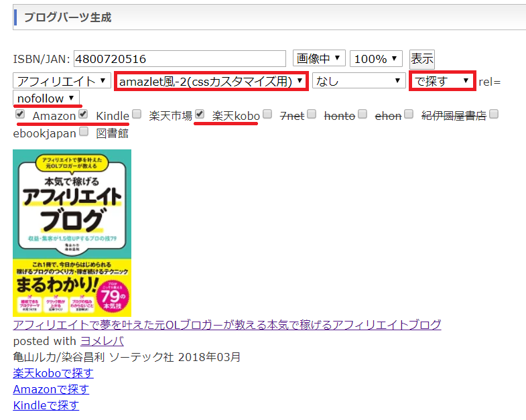Open the amazlet風-2 template dropdown
Image resolution: width=526 pixels, height=420 pixels.
pos(211,81)
